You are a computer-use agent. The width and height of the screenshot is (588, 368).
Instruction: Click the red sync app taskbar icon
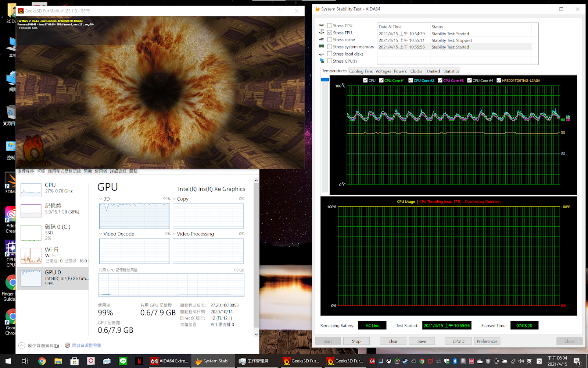tap(91, 361)
